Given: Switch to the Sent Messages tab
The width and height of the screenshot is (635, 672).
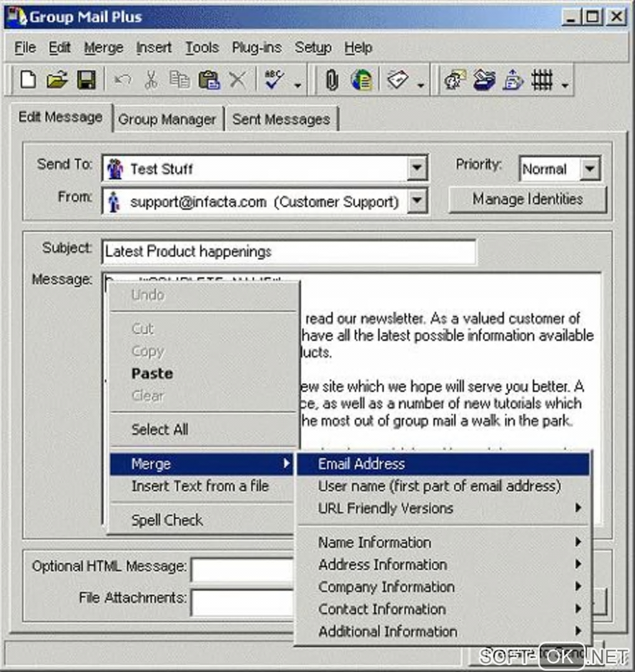Looking at the screenshot, I should 281,119.
